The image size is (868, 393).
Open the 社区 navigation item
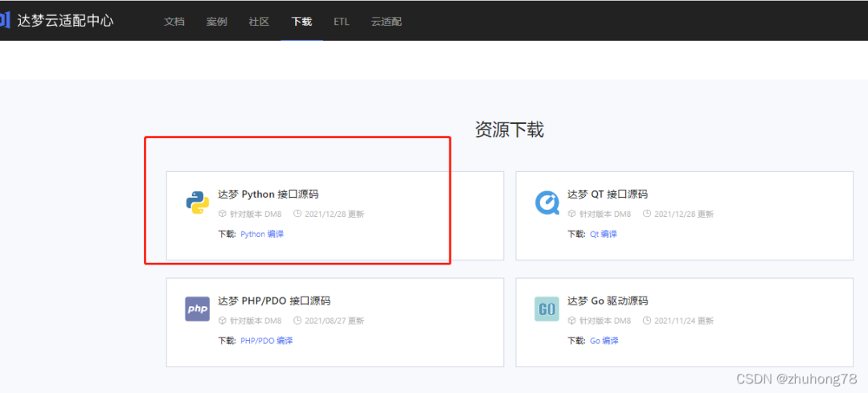(x=259, y=22)
